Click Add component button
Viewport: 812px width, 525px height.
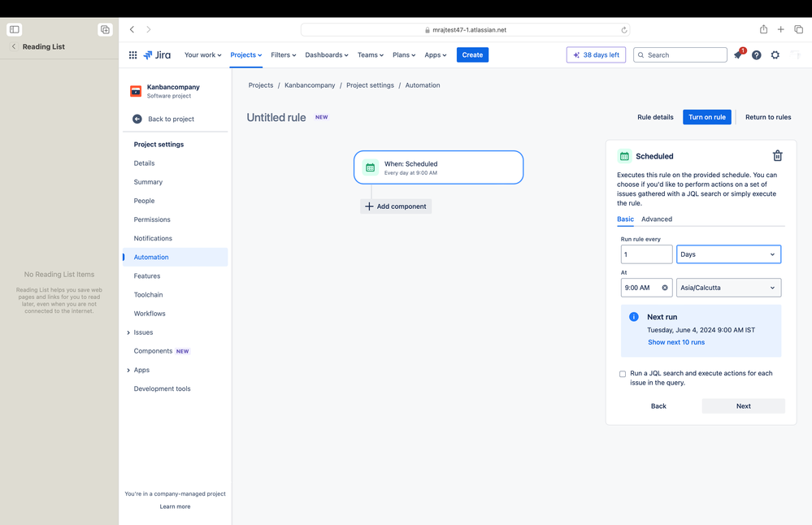(x=396, y=206)
